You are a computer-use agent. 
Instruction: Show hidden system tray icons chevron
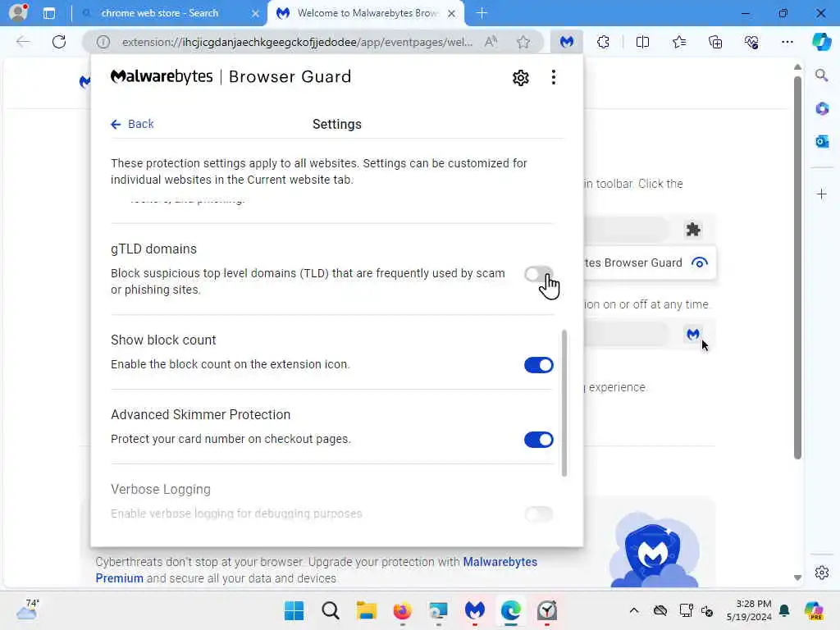[634, 610]
